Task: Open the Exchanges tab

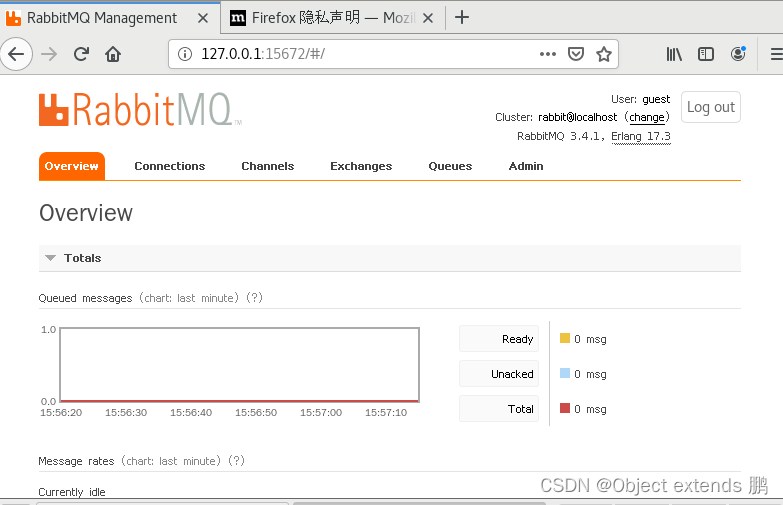Action: [361, 166]
